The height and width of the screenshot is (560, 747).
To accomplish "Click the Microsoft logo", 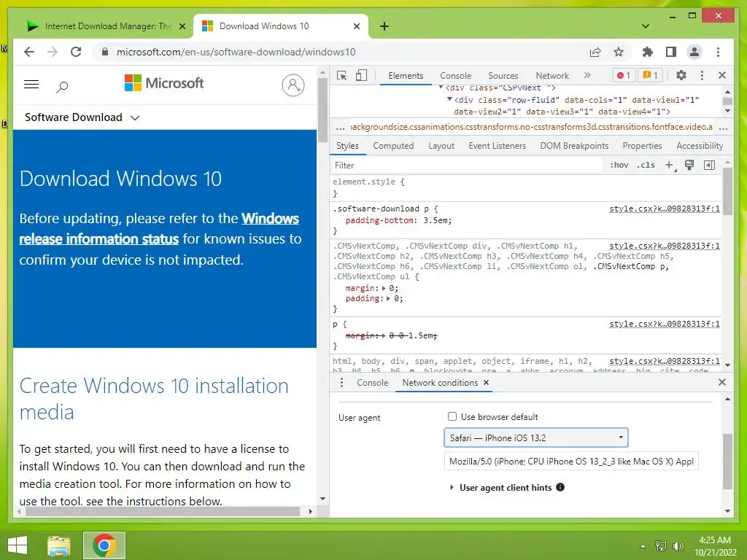I will click(164, 83).
